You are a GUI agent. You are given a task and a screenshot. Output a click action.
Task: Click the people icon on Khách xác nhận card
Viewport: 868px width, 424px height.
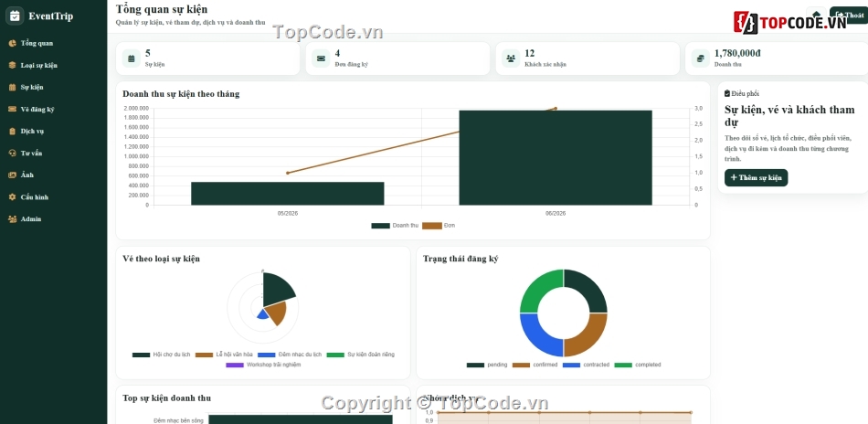pos(511,58)
